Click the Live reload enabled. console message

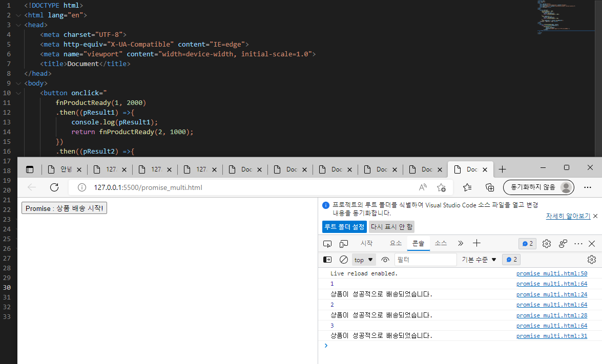tap(364, 273)
